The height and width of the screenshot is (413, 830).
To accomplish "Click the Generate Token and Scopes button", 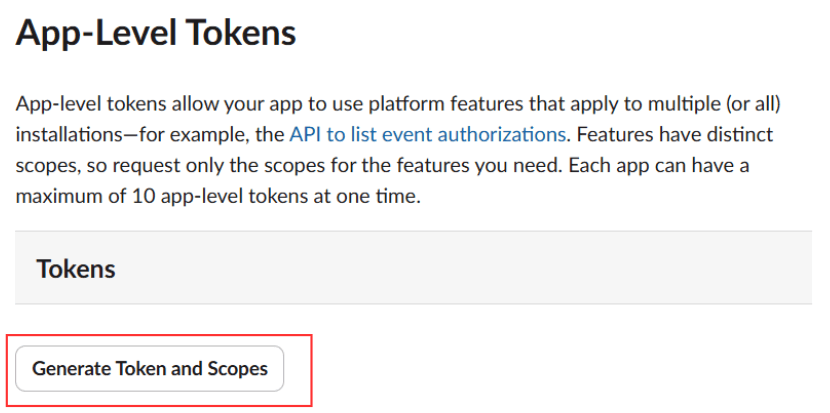I will click(x=150, y=369).
